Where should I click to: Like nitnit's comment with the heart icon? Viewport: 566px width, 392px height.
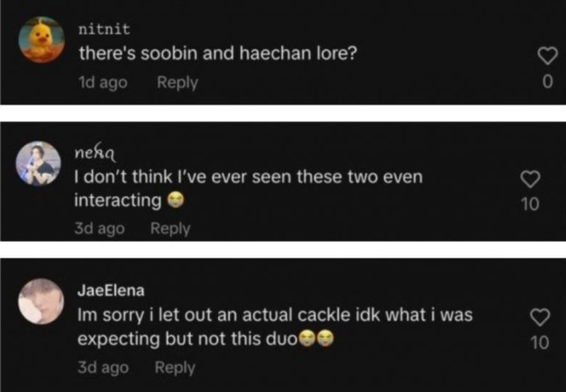(545, 55)
